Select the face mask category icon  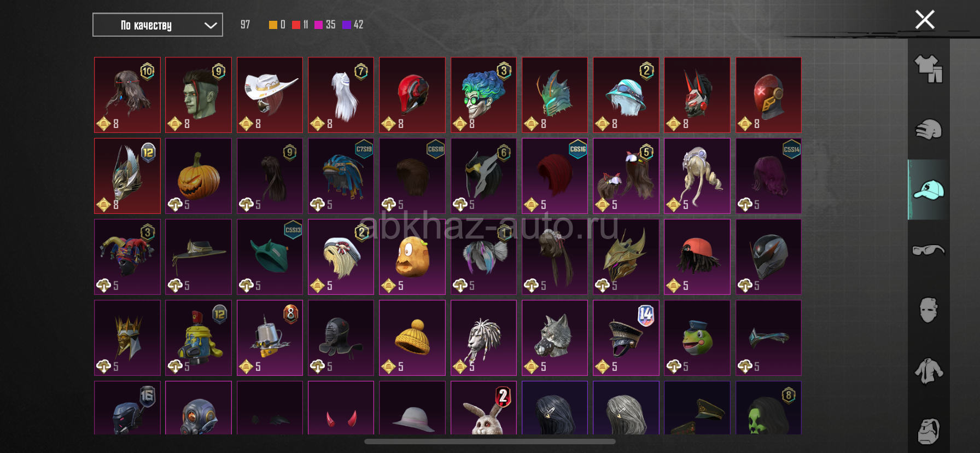click(x=929, y=310)
